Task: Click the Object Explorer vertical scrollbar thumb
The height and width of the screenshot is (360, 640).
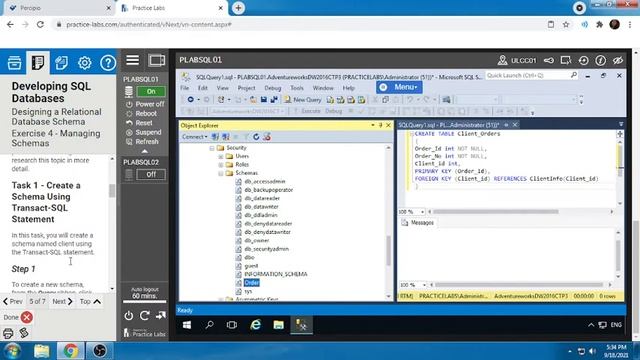Action: pyautogui.click(x=388, y=251)
